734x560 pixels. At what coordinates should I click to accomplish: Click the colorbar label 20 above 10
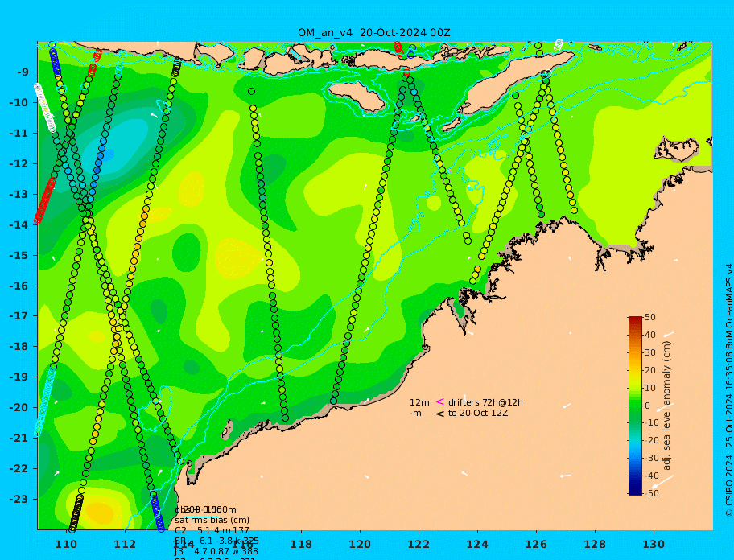(x=650, y=371)
